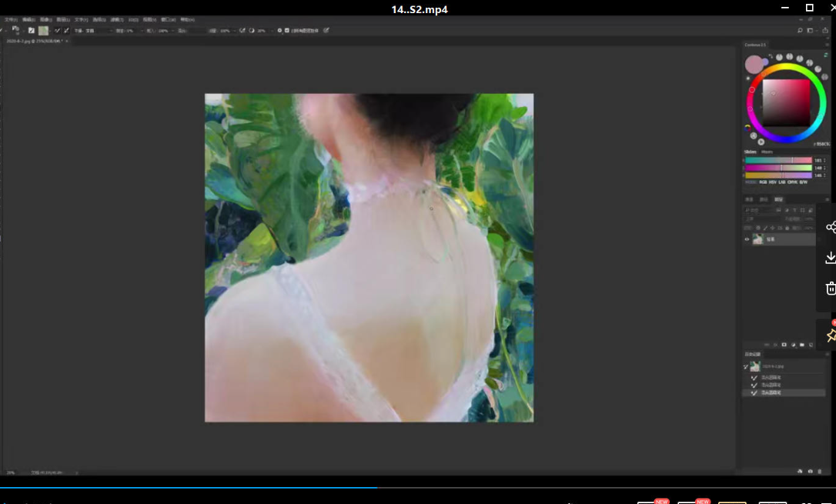Screen dimensions: 836x504
Task: Open the workspace switcher icon at top right
Action: [811, 31]
